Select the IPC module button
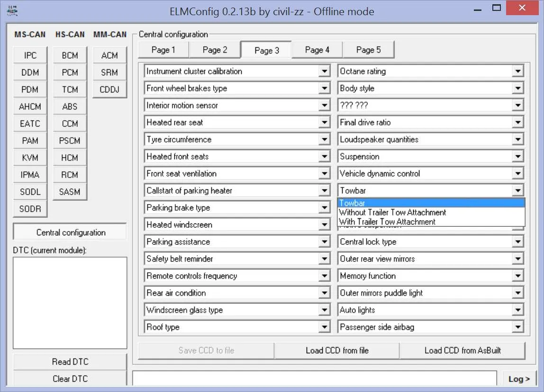Viewport: 544px width, 392px height. 30,55
